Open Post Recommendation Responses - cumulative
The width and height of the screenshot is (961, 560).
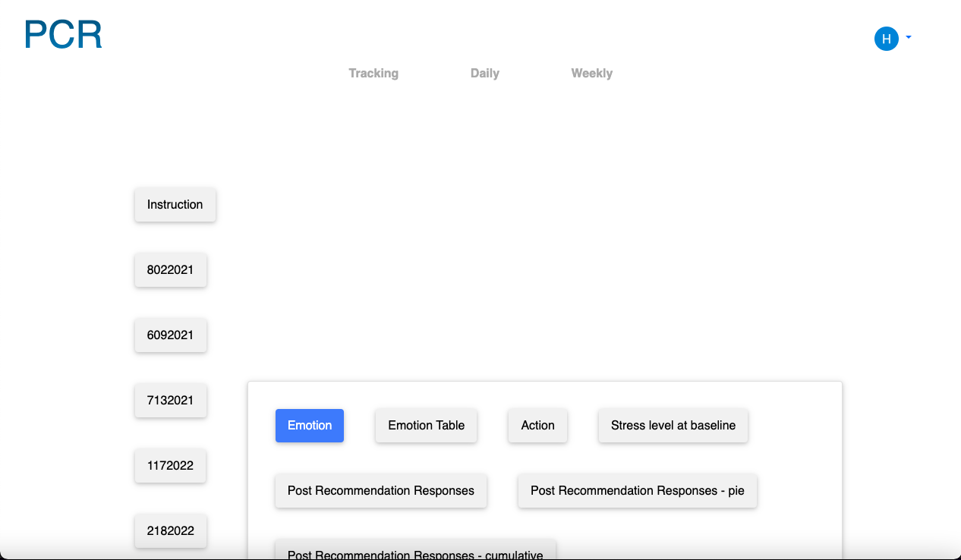pyautogui.click(x=415, y=549)
